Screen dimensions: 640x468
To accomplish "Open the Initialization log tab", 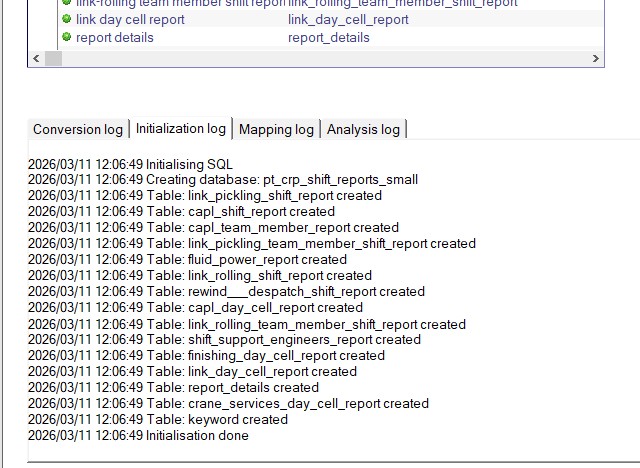I will click(181, 128).
